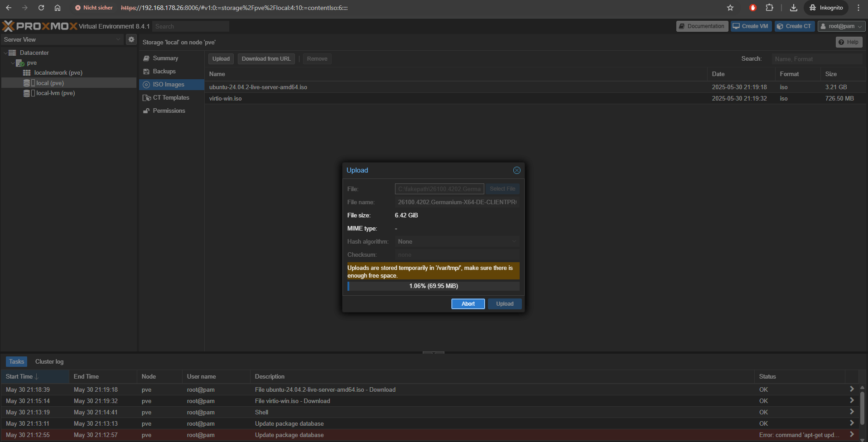Open ISO Images panel
Viewport: 868px width, 442px height.
(171, 85)
